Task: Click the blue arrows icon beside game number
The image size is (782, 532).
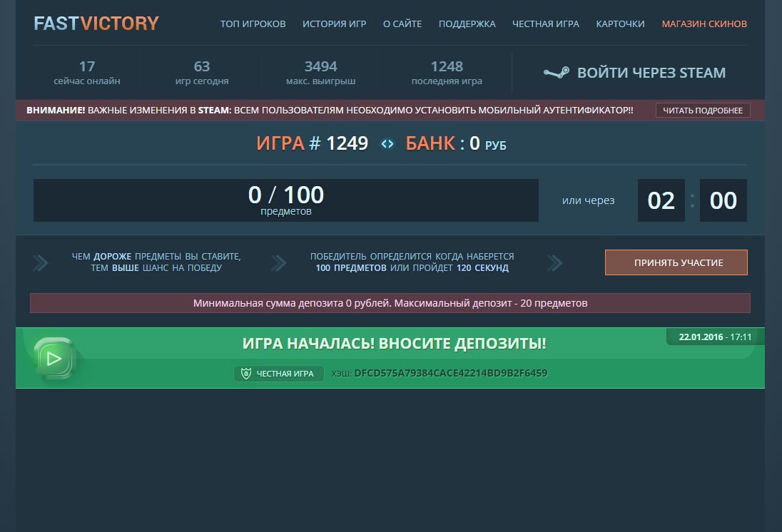Action: (x=387, y=144)
